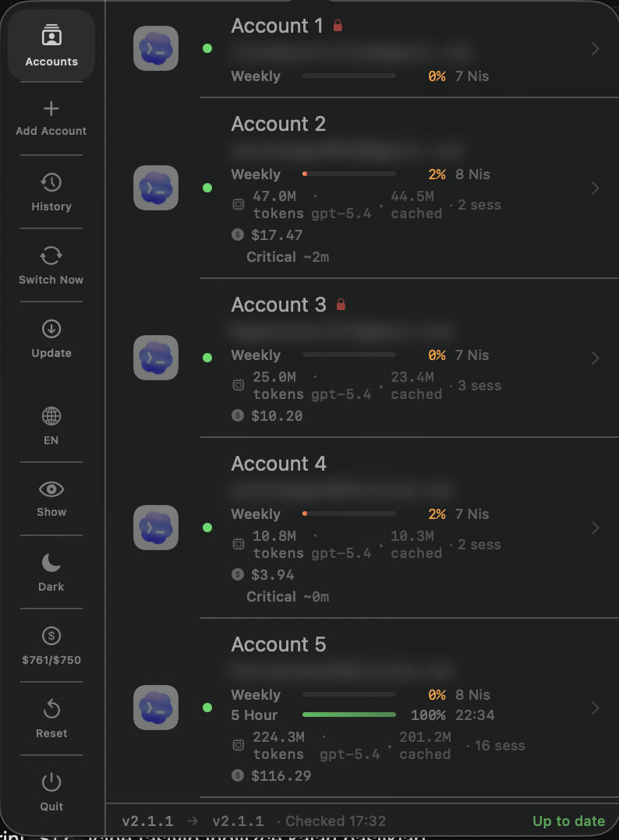
Task: Click the green status dot on Account 5
Action: point(207,708)
